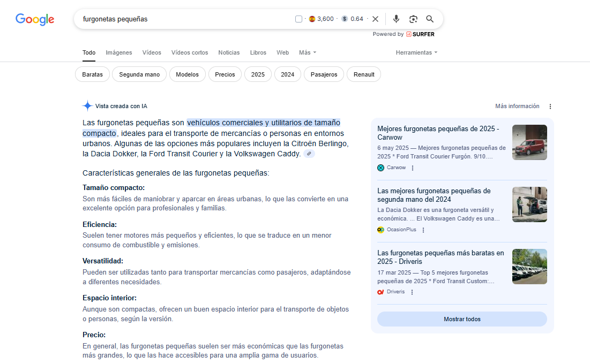Open the three-dot menu next to OcasionPlus
Viewport: 590px width, 364px height.
tap(423, 230)
